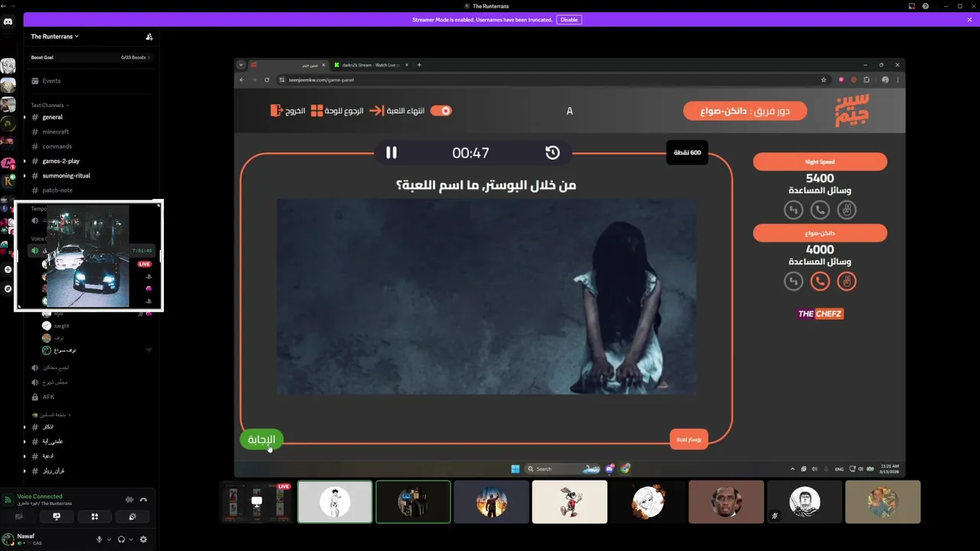Screen dimensions: 980x551
Task: Reset the game timer with the restart icon
Action: 553,153
